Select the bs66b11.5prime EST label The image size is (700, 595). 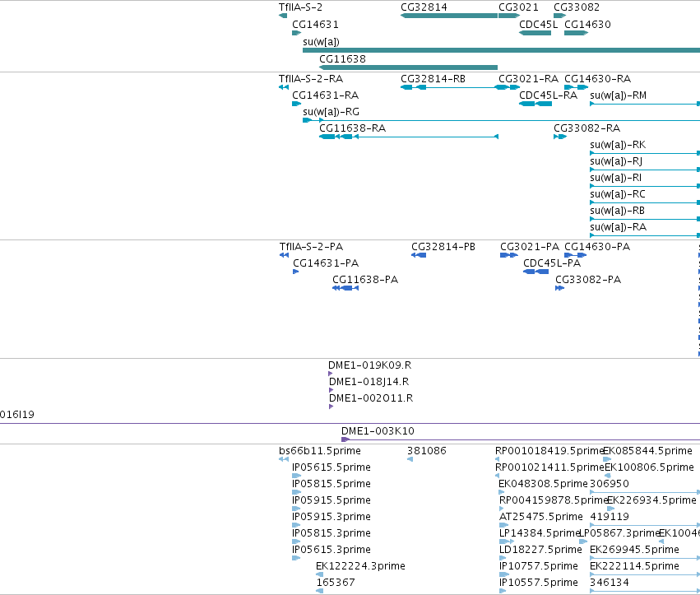[320, 451]
